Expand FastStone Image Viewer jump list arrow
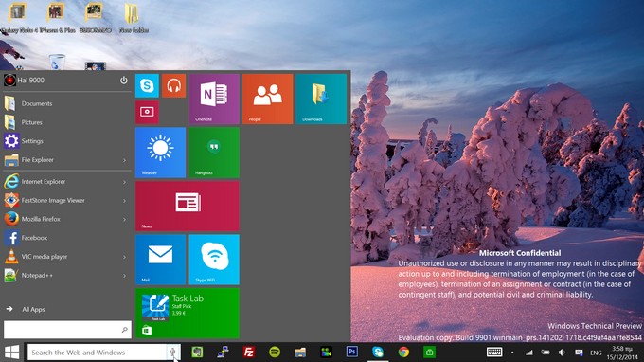 click(x=124, y=201)
